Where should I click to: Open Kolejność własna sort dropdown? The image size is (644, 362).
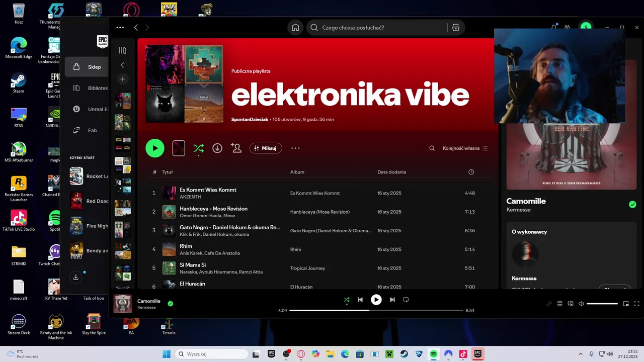[465, 148]
